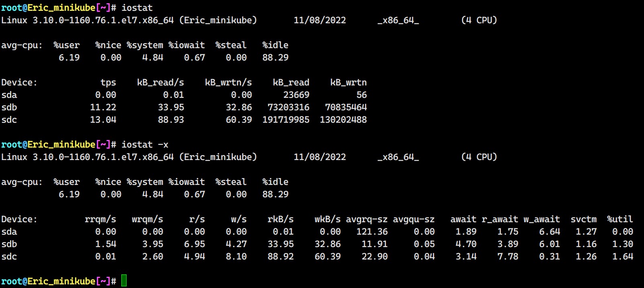644x288 pixels.
Task: Select the "kB_wrtn/s" column header
Action: tap(228, 83)
